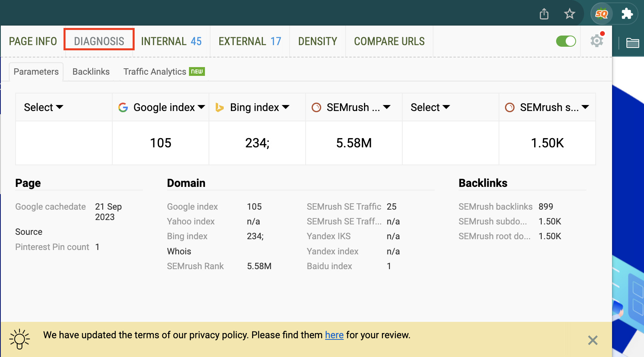Screen dimensions: 644x357
Task: Open the SEMrush ... column dropdown
Action: point(358,107)
